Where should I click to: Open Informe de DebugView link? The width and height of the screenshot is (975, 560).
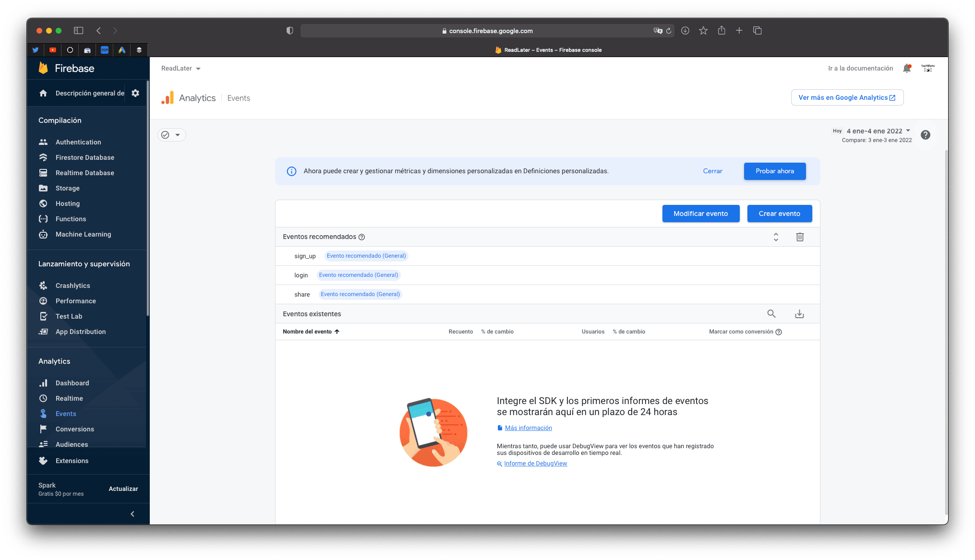click(x=535, y=464)
